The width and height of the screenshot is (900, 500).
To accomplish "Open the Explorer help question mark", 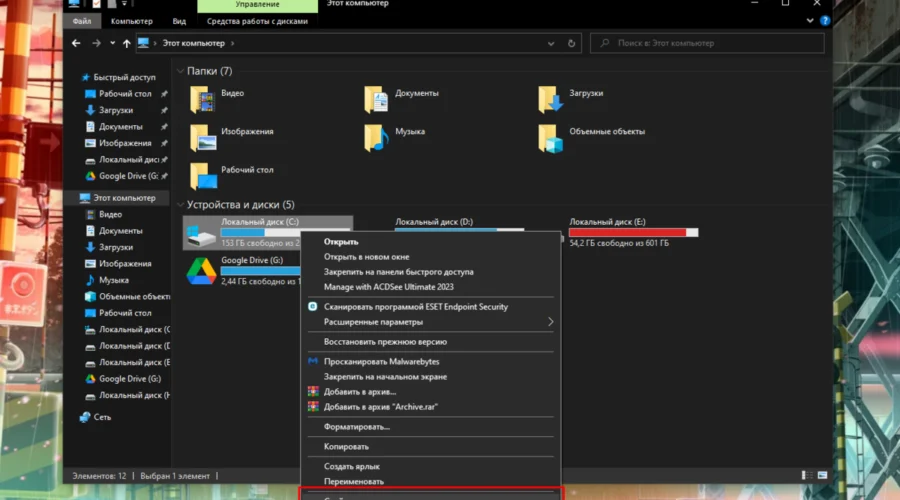I will click(x=825, y=21).
